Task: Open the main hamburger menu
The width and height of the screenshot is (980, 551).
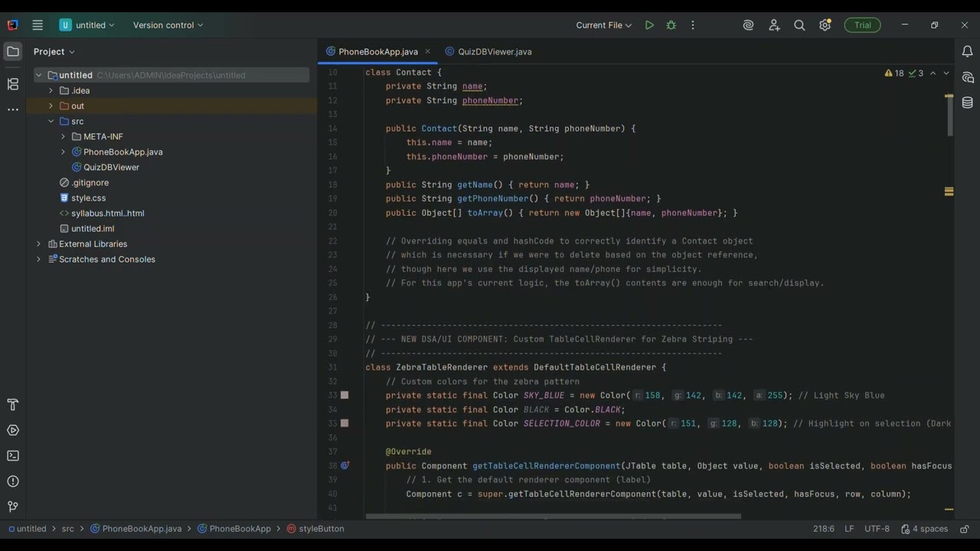Action: pos(38,25)
